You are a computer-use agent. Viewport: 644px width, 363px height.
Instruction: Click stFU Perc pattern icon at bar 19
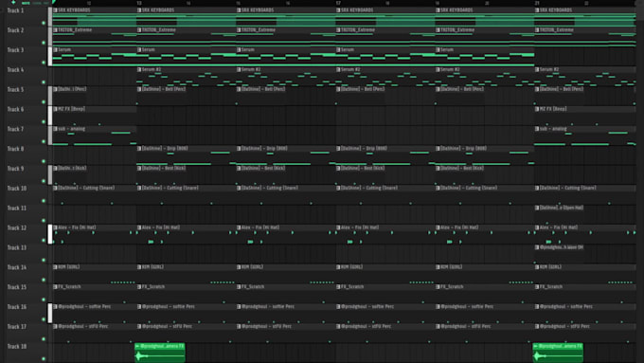(438, 326)
